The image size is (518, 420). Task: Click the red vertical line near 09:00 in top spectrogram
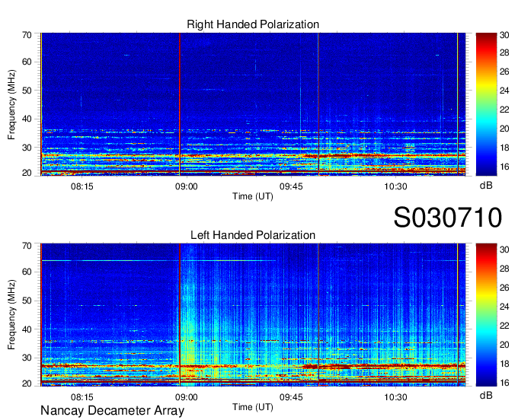tap(180, 104)
